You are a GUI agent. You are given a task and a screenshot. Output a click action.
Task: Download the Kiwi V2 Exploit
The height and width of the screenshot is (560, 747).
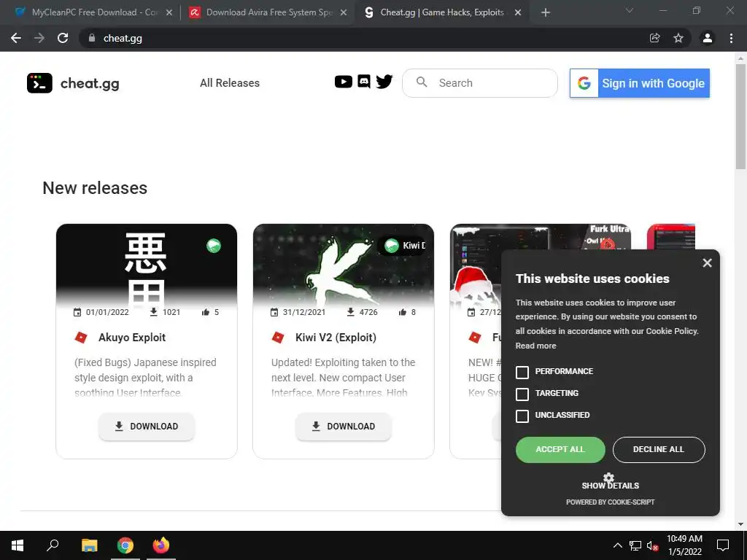[344, 426]
